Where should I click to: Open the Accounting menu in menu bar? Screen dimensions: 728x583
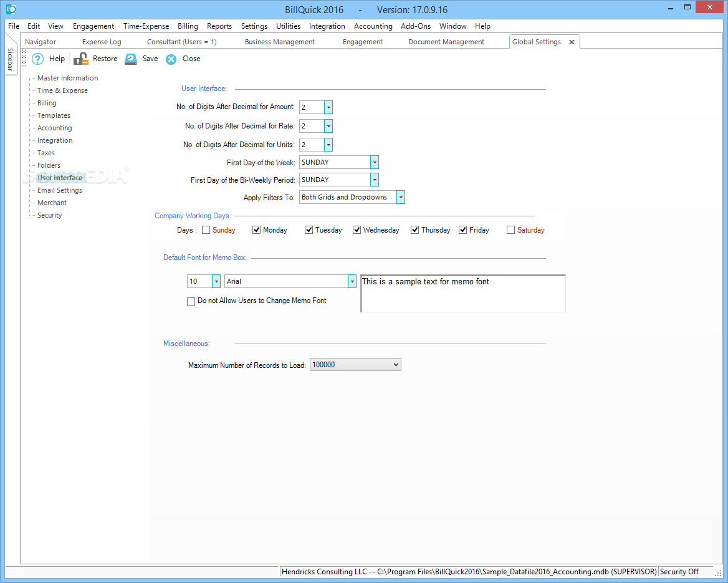(x=373, y=26)
